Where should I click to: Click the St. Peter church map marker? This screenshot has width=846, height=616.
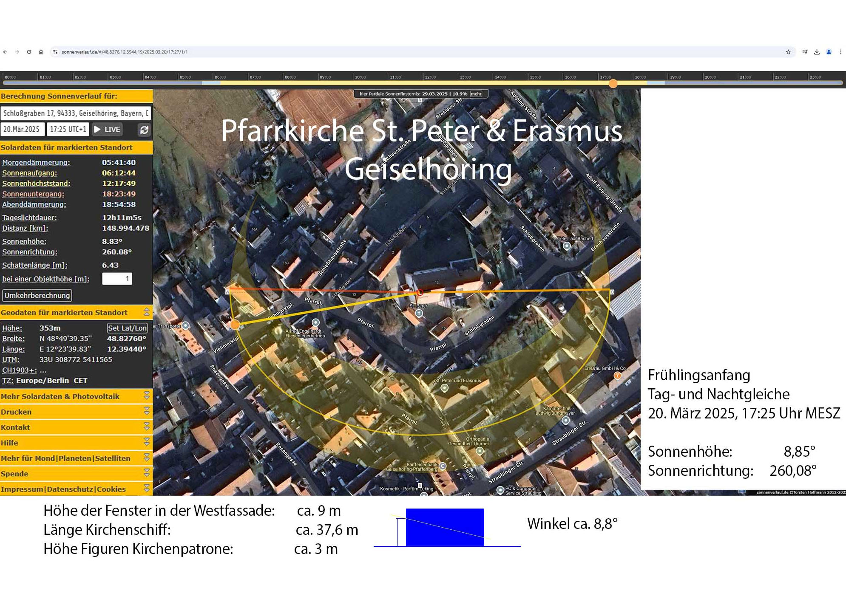click(419, 314)
